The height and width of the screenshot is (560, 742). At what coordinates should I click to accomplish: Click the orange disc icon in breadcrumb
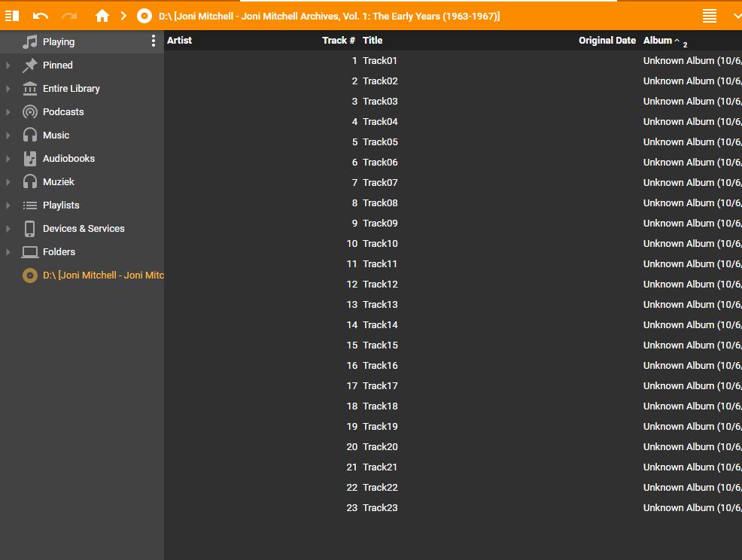pyautogui.click(x=144, y=16)
